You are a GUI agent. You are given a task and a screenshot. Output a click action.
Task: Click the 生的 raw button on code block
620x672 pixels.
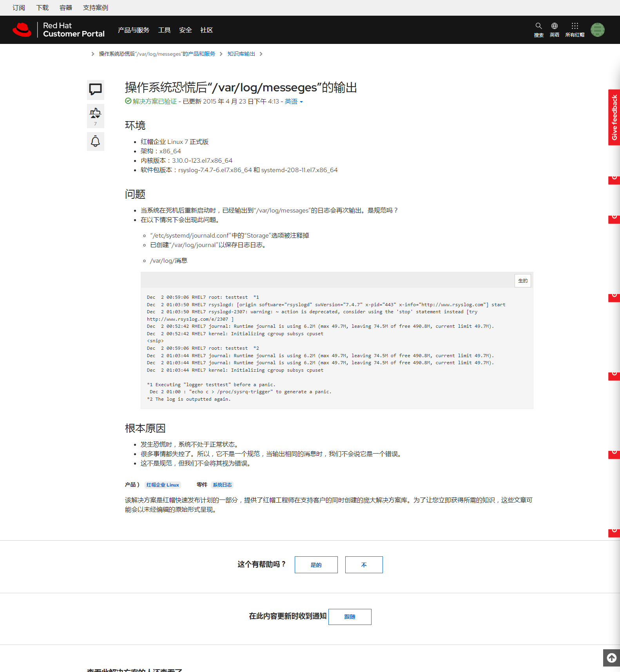[523, 281]
